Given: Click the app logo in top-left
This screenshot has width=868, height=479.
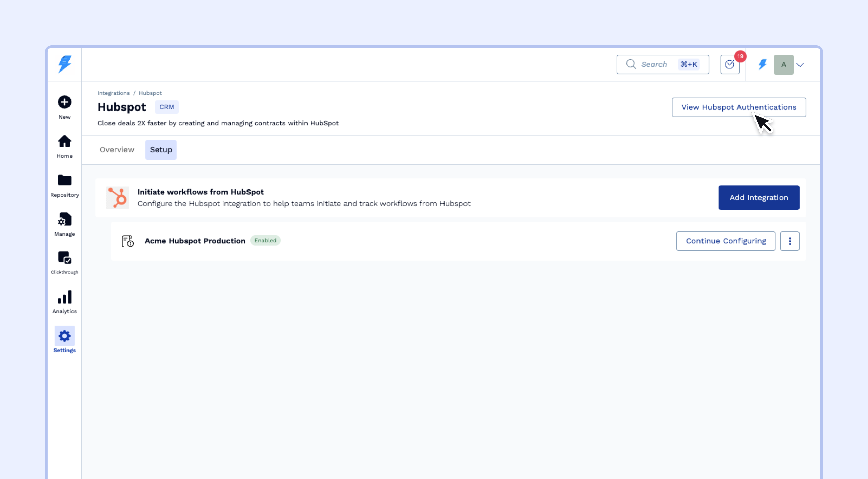Looking at the screenshot, I should (x=64, y=64).
